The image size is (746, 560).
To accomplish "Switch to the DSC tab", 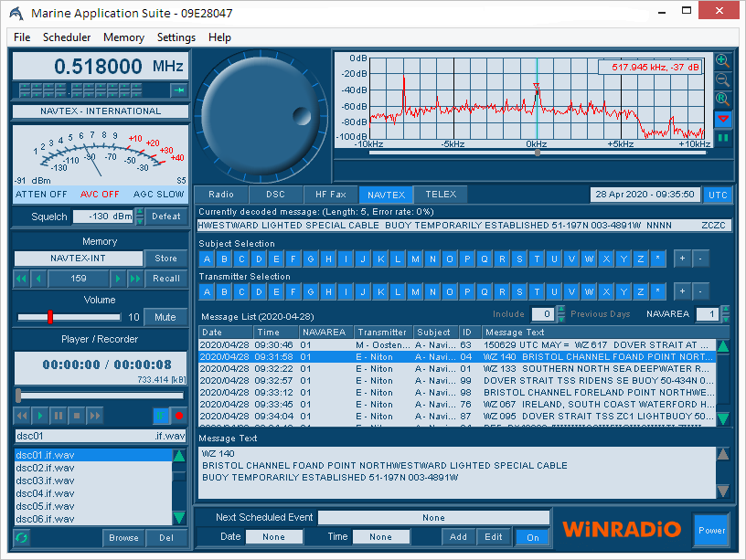I will pyautogui.click(x=275, y=194).
